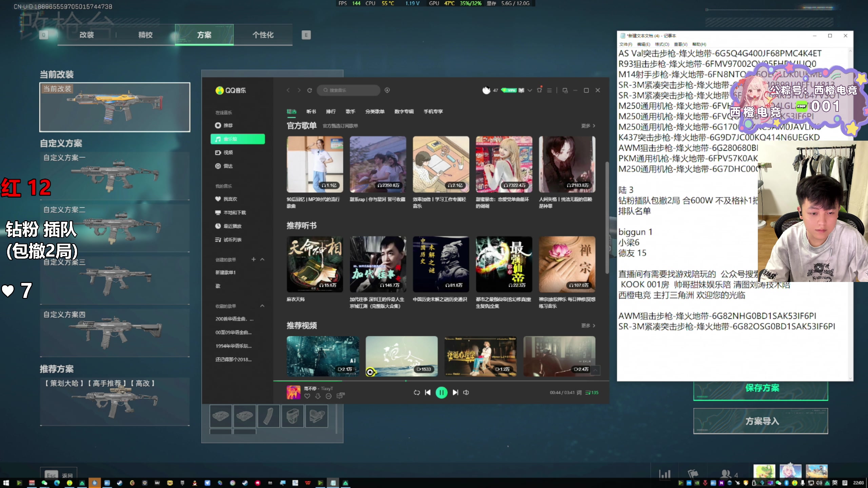
Task: Collapse the 创建的歌单 section
Action: click(x=262, y=259)
